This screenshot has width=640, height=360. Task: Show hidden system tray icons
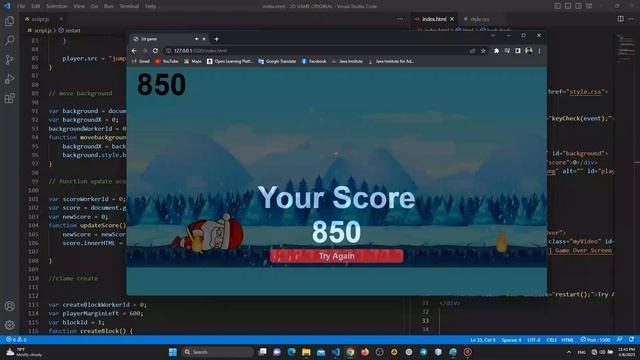click(569, 352)
